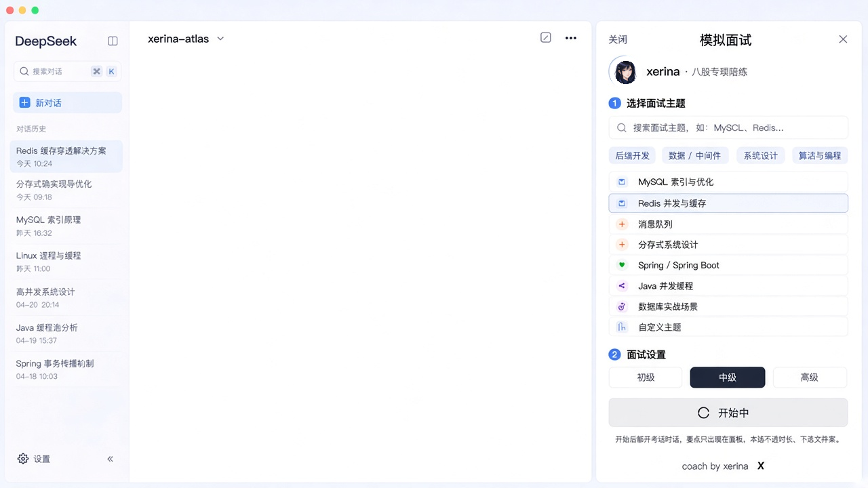The height and width of the screenshot is (488, 868).
Task: Click the Spring Boot green heart icon
Action: pyautogui.click(x=622, y=265)
